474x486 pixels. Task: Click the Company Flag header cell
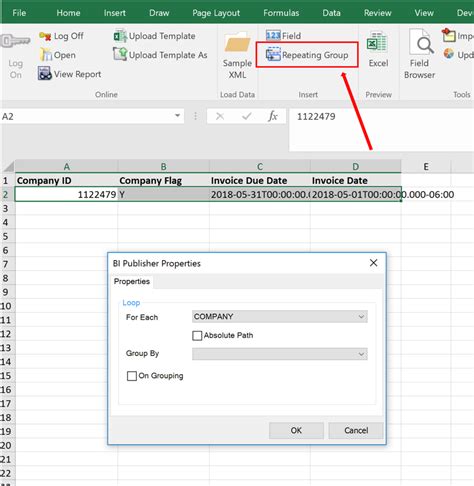pos(163,180)
